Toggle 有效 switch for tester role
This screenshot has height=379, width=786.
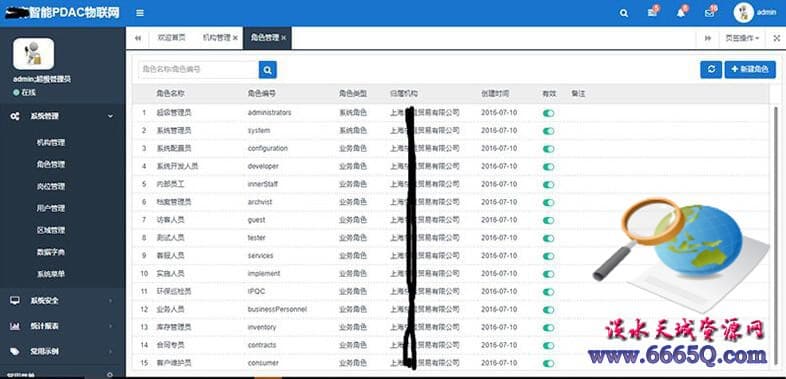[x=548, y=238]
